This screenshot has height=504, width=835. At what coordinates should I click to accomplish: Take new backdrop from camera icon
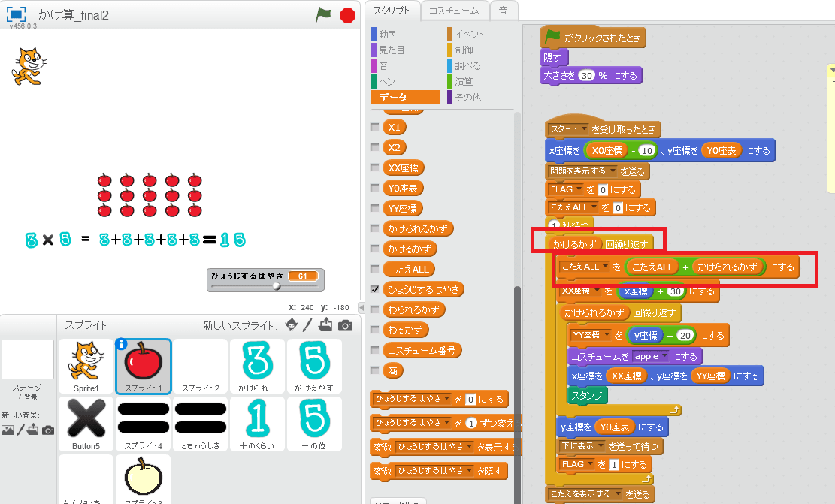point(48,430)
